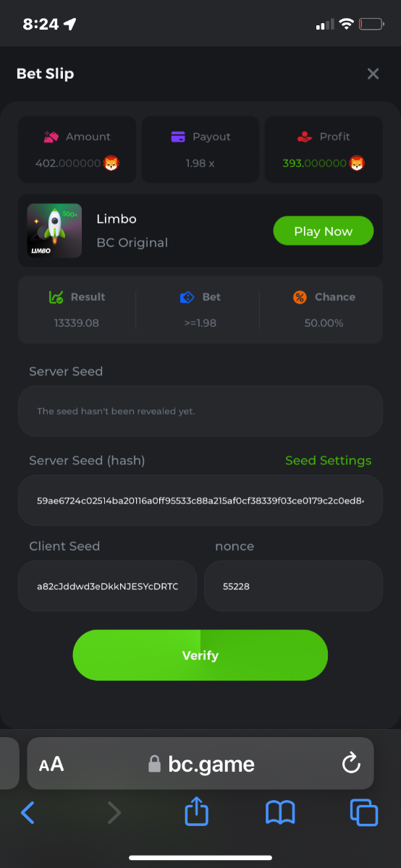Open the Seed Settings link
The height and width of the screenshot is (868, 401).
click(328, 461)
